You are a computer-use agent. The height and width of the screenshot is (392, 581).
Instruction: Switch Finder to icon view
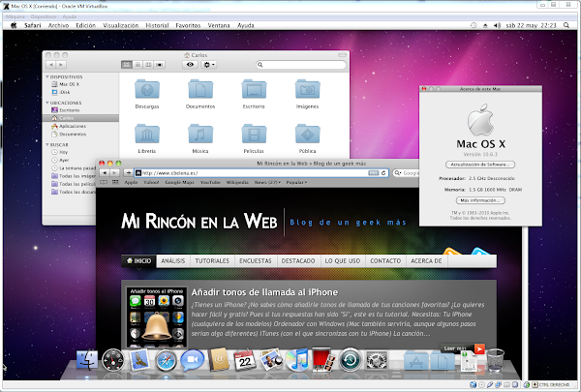click(126, 64)
